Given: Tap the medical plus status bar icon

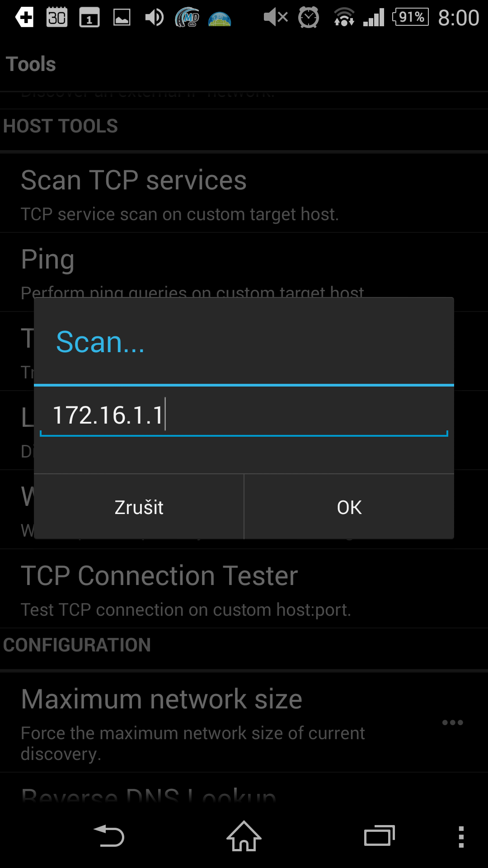Looking at the screenshot, I should tap(24, 18).
